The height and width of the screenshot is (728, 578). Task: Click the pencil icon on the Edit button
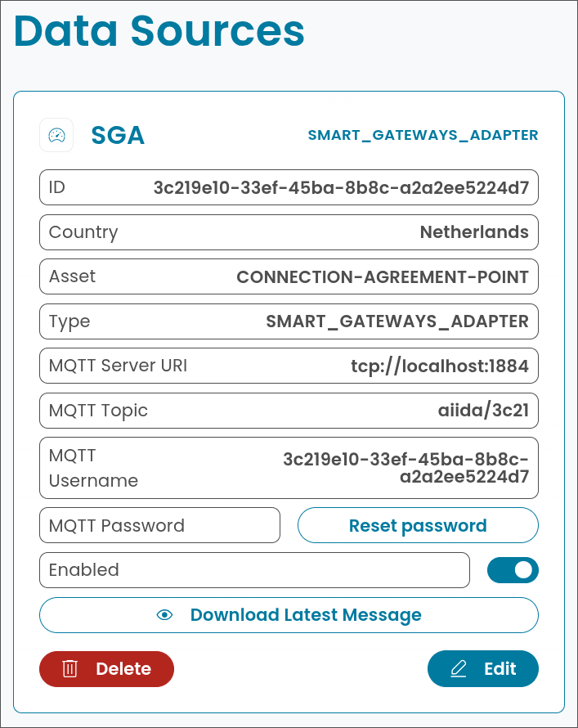[x=460, y=668]
